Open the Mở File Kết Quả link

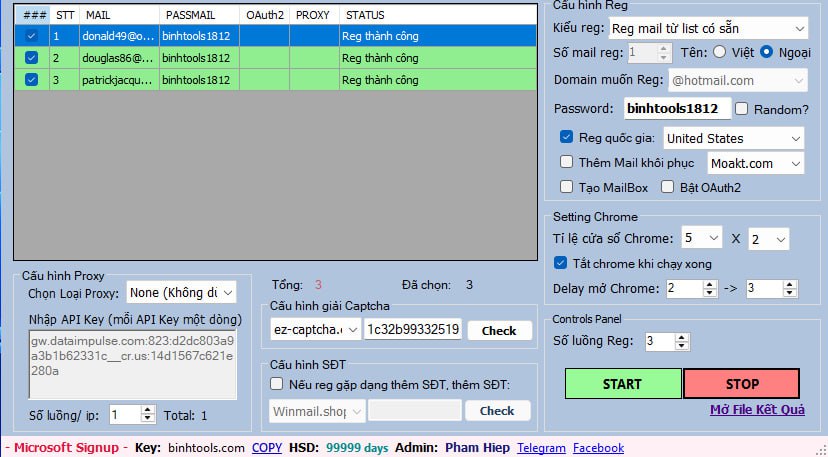pos(757,410)
